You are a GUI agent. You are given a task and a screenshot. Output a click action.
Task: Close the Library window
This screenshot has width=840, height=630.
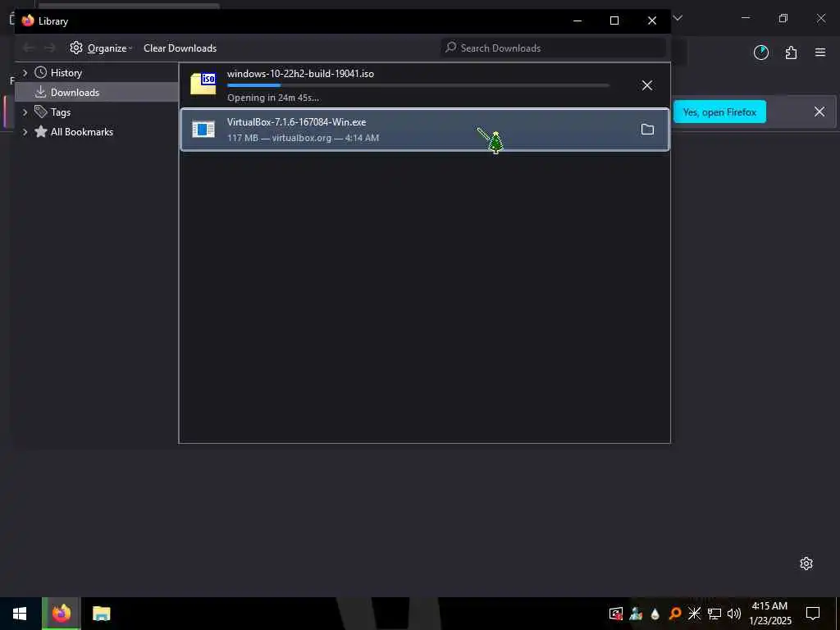click(x=652, y=21)
